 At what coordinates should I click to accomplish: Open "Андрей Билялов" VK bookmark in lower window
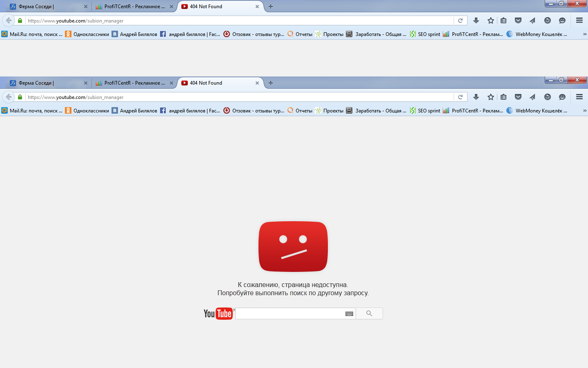135,110
